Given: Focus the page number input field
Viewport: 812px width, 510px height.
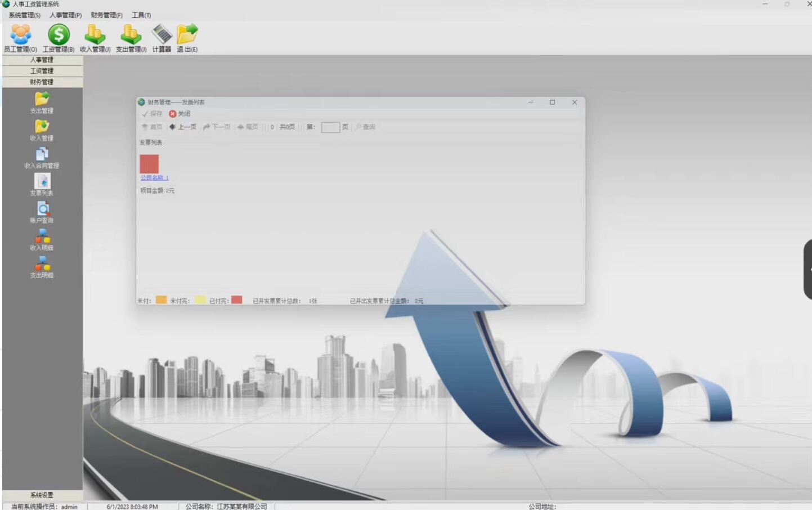Looking at the screenshot, I should [x=330, y=127].
